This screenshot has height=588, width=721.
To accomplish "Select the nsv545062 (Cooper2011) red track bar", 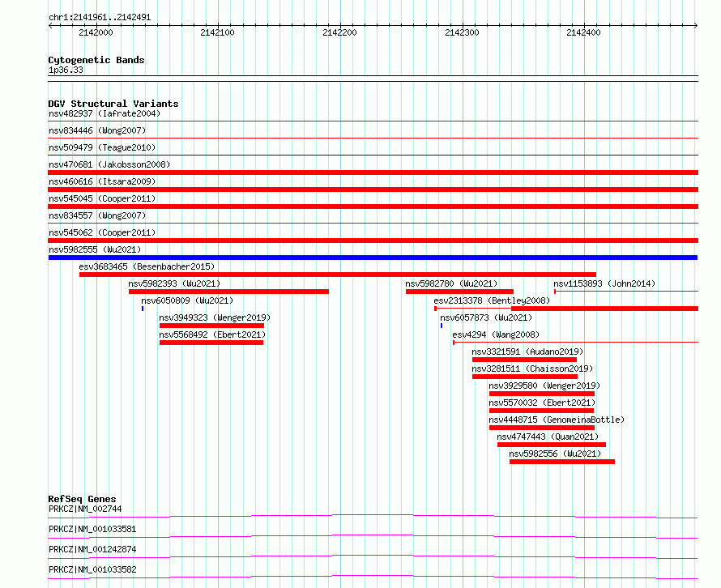I will 373,241.
